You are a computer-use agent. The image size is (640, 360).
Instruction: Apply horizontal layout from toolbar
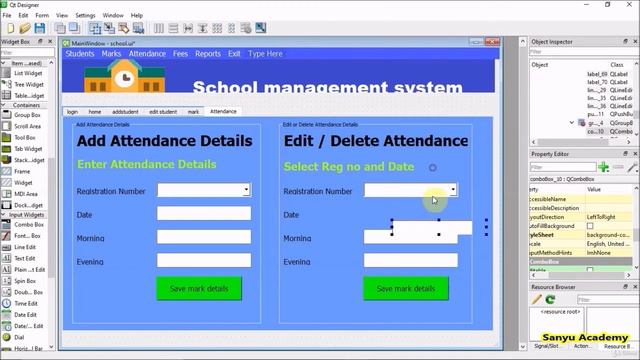[x=158, y=28]
